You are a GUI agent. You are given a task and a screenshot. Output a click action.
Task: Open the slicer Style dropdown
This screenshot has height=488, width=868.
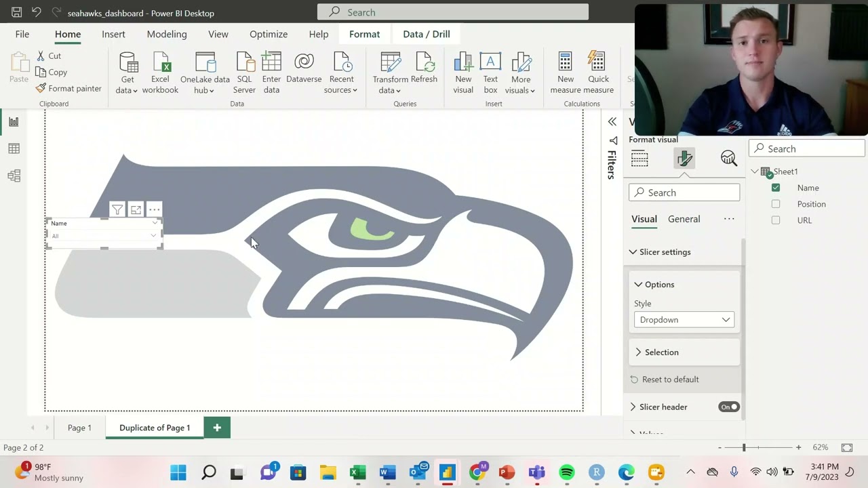[684, 320]
